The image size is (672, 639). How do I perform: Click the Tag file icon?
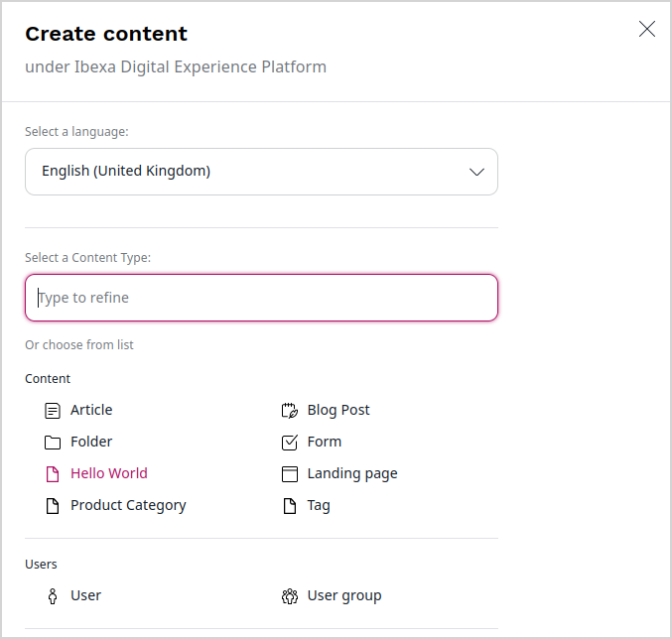pyautogui.click(x=289, y=506)
